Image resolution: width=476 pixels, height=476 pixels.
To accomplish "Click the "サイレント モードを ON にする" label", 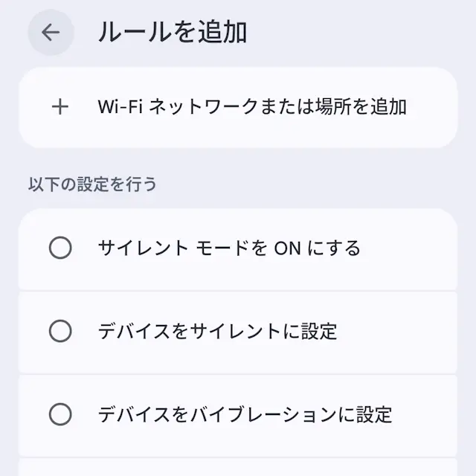I will [x=229, y=248].
